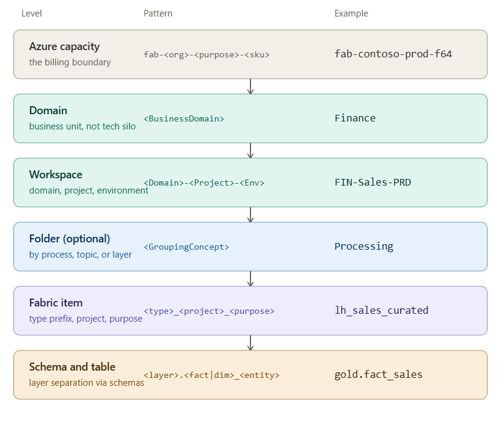Click the Fabric item heading
The height and width of the screenshot is (431, 504).
[x=56, y=303]
